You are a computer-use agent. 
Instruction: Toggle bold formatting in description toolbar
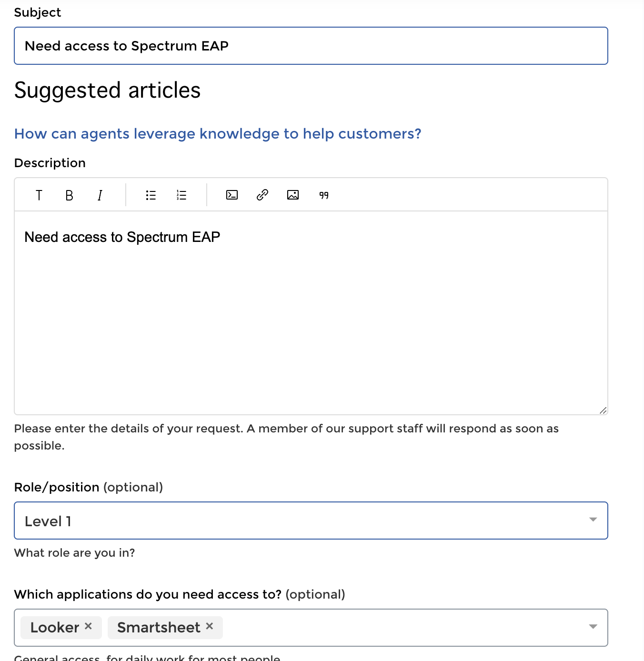point(70,195)
